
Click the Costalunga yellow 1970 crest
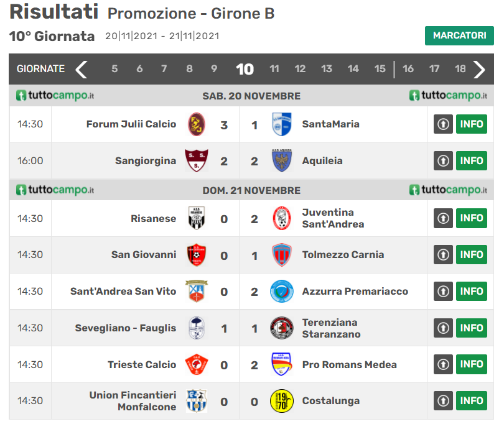(x=282, y=402)
